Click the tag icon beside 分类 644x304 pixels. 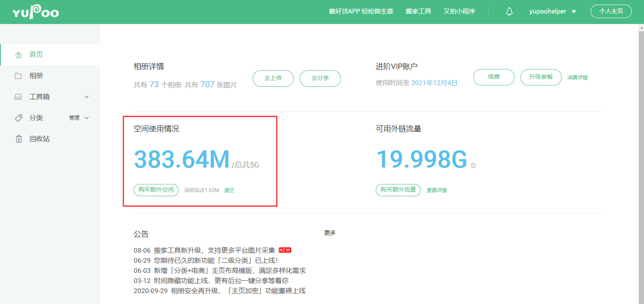(x=18, y=118)
